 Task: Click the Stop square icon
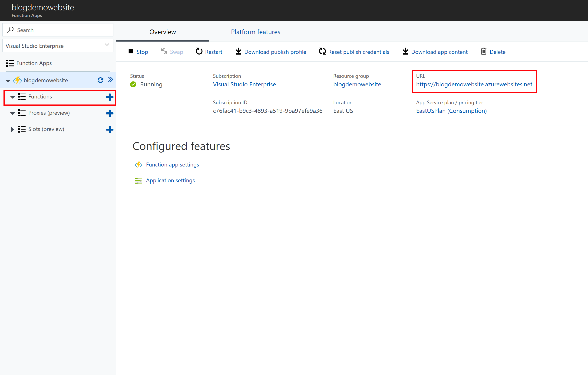(131, 51)
